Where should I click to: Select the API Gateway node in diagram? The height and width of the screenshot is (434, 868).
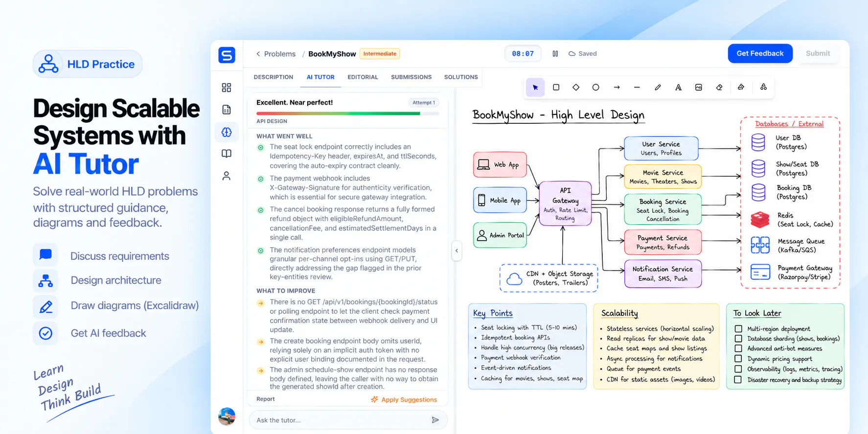565,204
